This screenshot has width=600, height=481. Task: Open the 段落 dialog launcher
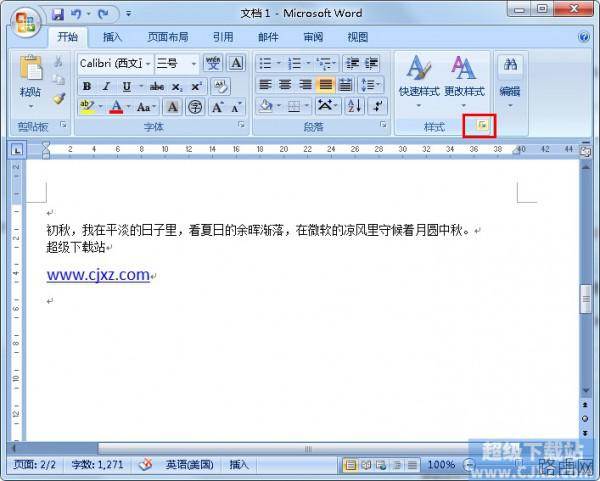(x=383, y=124)
